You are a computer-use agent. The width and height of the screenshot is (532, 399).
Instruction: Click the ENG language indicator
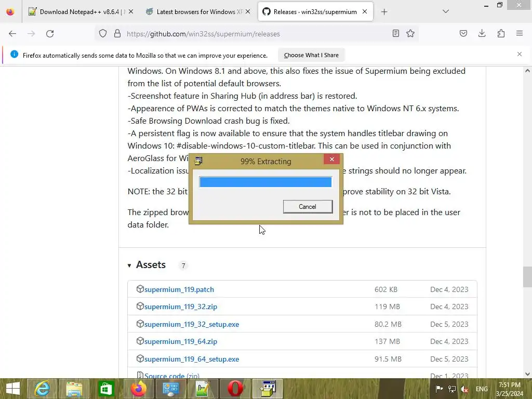(482, 389)
